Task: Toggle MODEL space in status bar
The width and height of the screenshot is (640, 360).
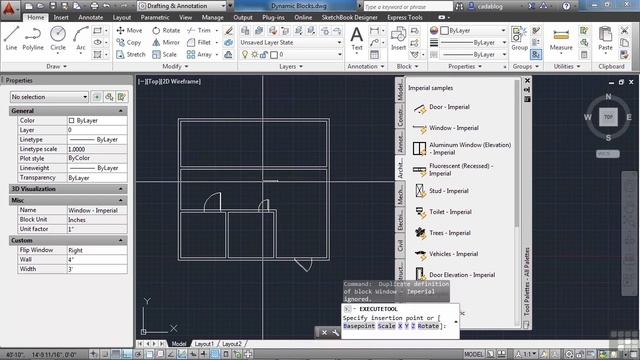Action: (x=474, y=354)
